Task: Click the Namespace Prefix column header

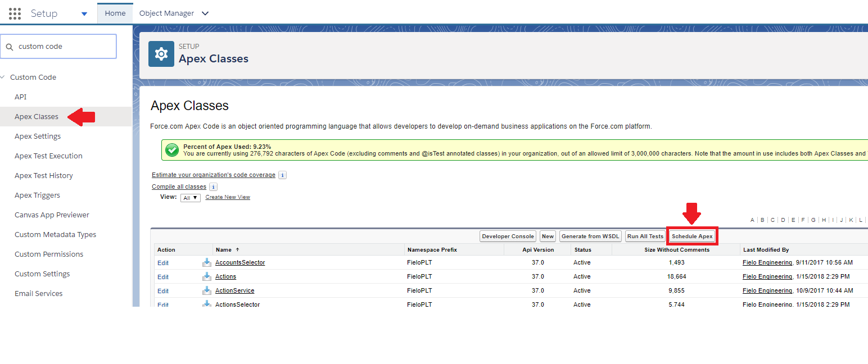Action: click(x=432, y=249)
